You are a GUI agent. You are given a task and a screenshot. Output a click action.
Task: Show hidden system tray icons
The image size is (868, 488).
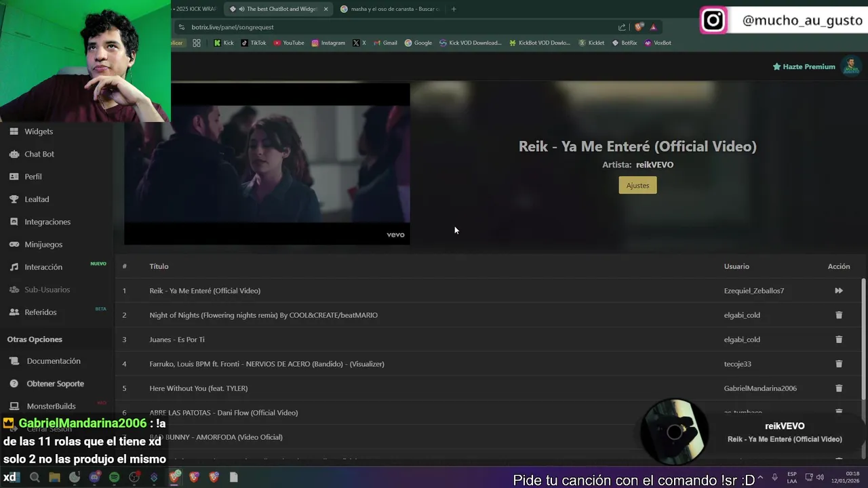tap(762, 477)
